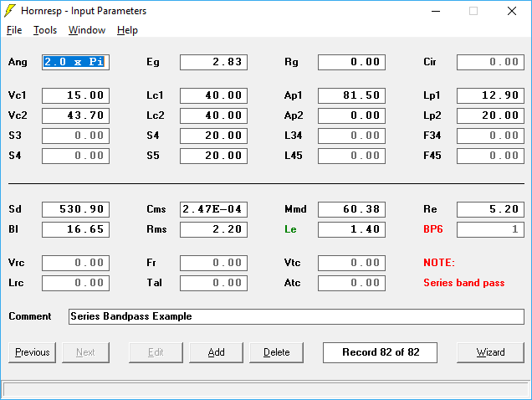Click the L45 input field
The width and height of the screenshot is (532, 400).
352,156
